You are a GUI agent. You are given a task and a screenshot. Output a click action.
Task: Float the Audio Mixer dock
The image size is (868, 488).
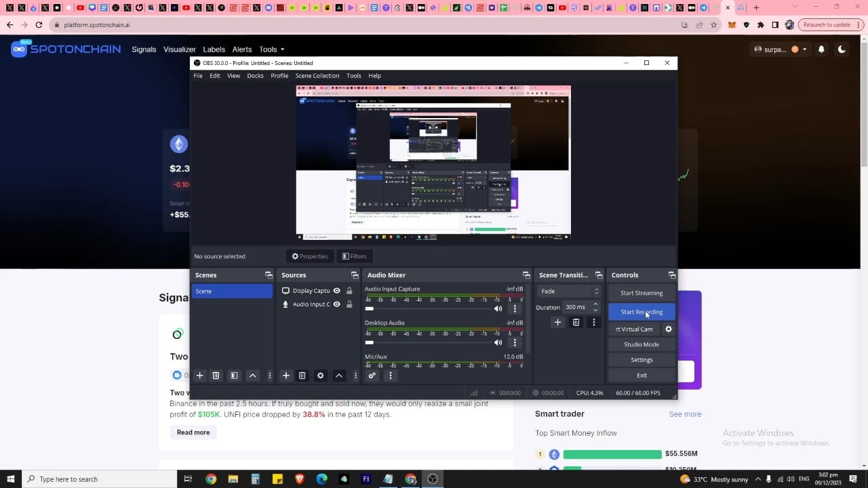click(x=526, y=275)
